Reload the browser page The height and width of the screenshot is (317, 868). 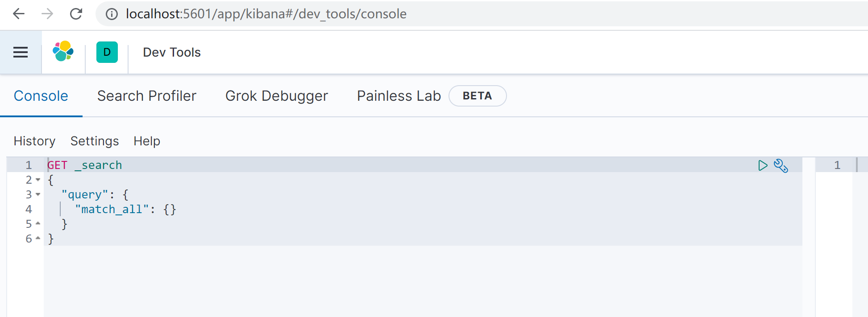pos(76,14)
